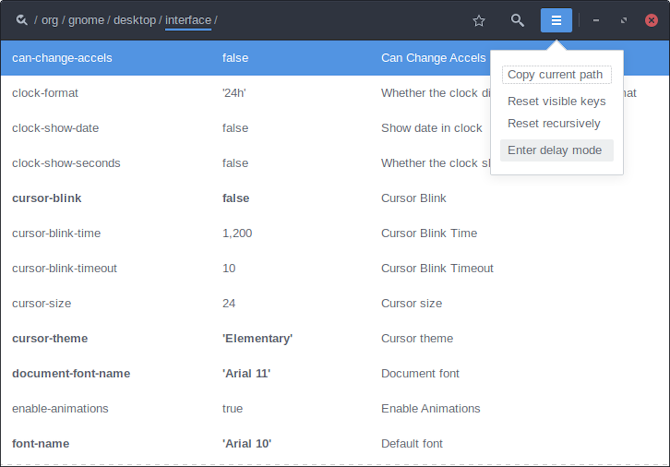The width and height of the screenshot is (670, 467).
Task: Close the dconf editor window
Action: tap(652, 20)
